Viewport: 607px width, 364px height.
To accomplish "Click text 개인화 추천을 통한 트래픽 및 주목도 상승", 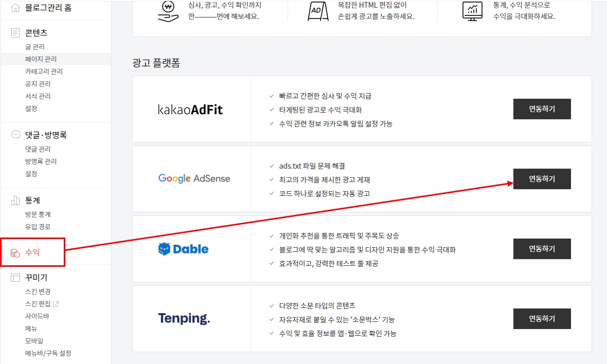I will tap(339, 236).
